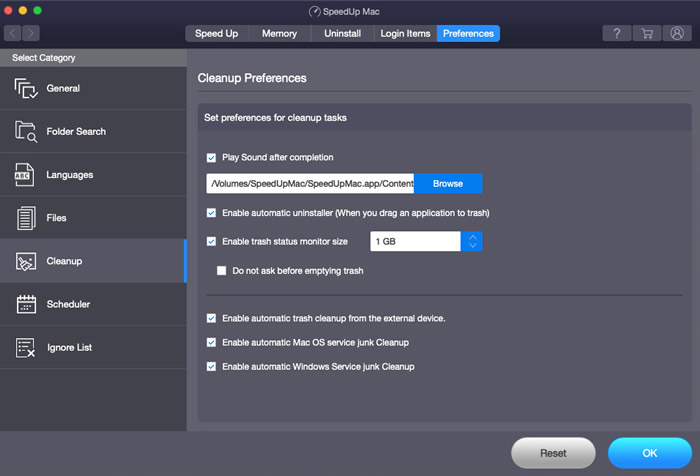Toggle Enable automatic Windows Service junk Cleanup
Viewport: 700px width, 476px height.
(x=211, y=367)
